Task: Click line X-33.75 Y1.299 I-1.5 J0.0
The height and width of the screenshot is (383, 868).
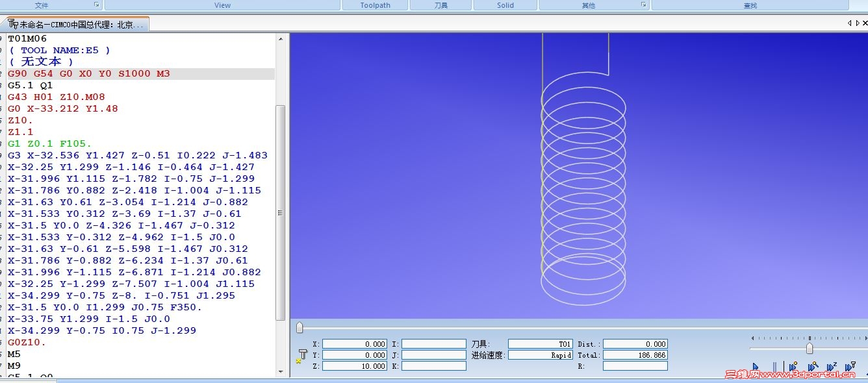Action: [x=89, y=319]
